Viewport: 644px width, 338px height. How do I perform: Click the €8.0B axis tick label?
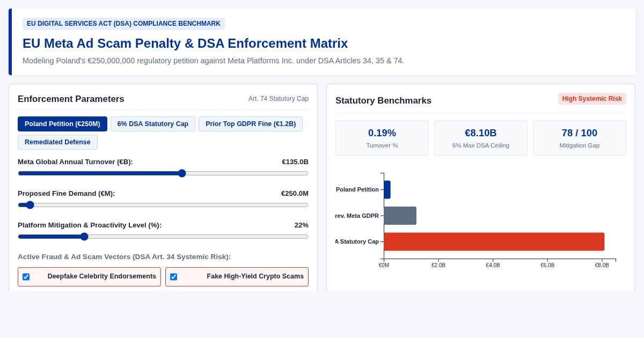[602, 266]
